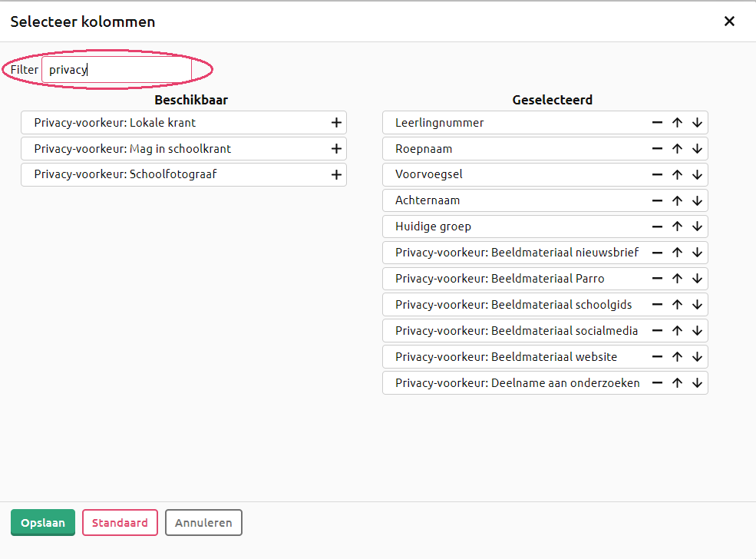Cancel with the Annuleren button
Screen dimensions: 756x559
click(x=203, y=522)
